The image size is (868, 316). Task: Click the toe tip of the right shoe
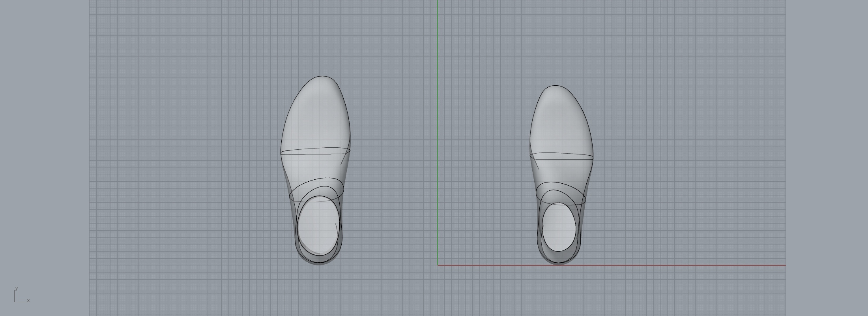[x=556, y=86]
